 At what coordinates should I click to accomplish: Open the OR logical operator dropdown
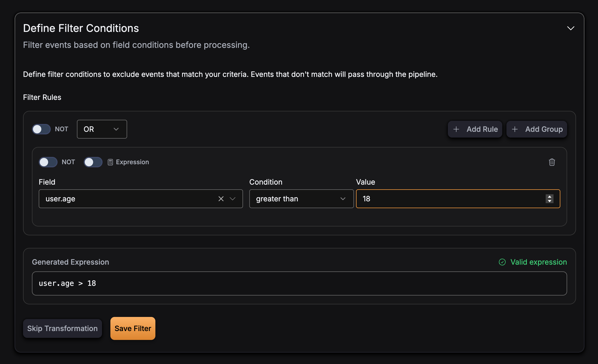coord(102,129)
